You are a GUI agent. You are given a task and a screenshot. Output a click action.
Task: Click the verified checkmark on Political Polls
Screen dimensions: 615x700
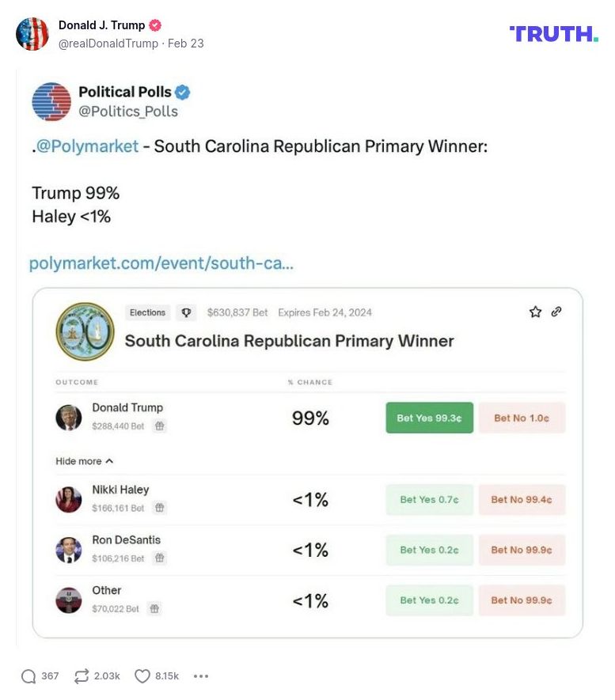[181, 92]
